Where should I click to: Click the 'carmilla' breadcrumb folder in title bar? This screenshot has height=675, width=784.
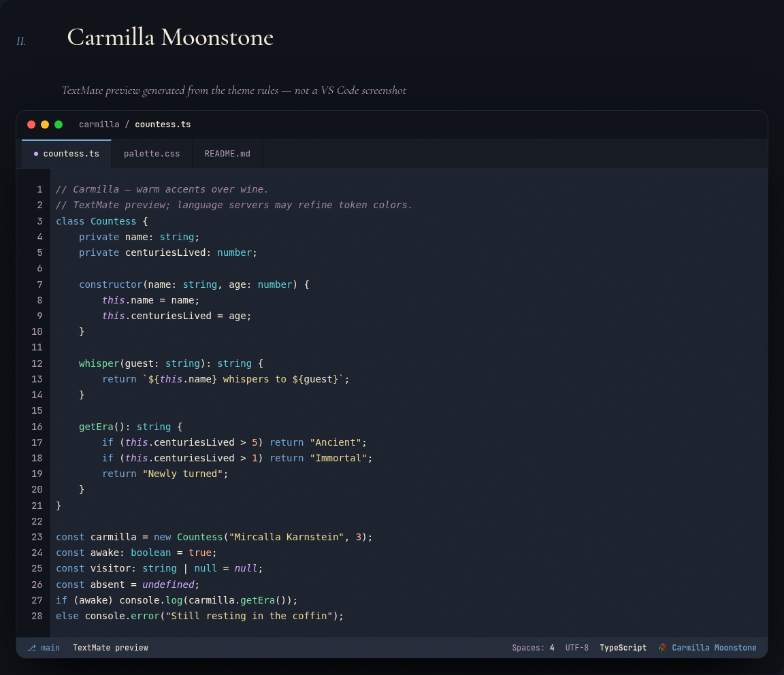(99, 125)
